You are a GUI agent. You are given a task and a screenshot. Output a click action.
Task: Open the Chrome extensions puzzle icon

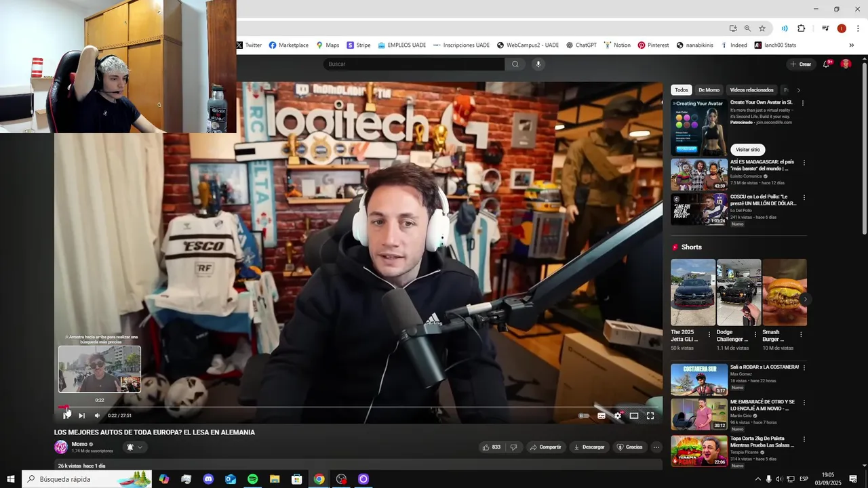coord(802,28)
